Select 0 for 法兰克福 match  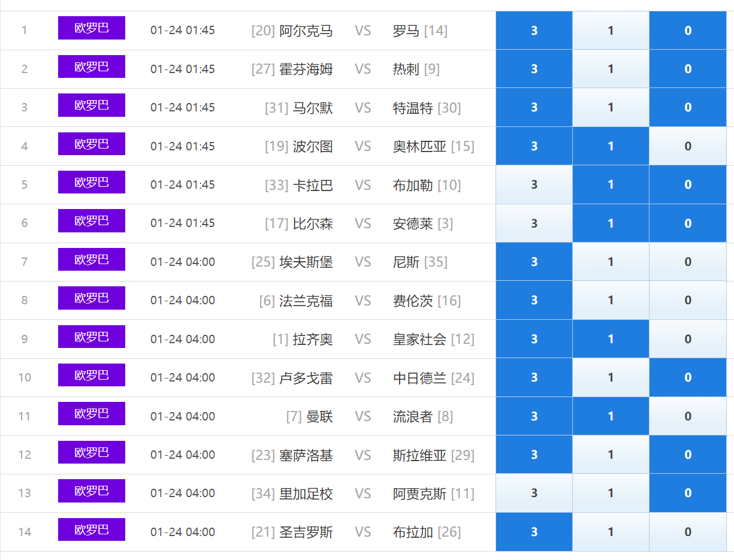pyautogui.click(x=688, y=300)
